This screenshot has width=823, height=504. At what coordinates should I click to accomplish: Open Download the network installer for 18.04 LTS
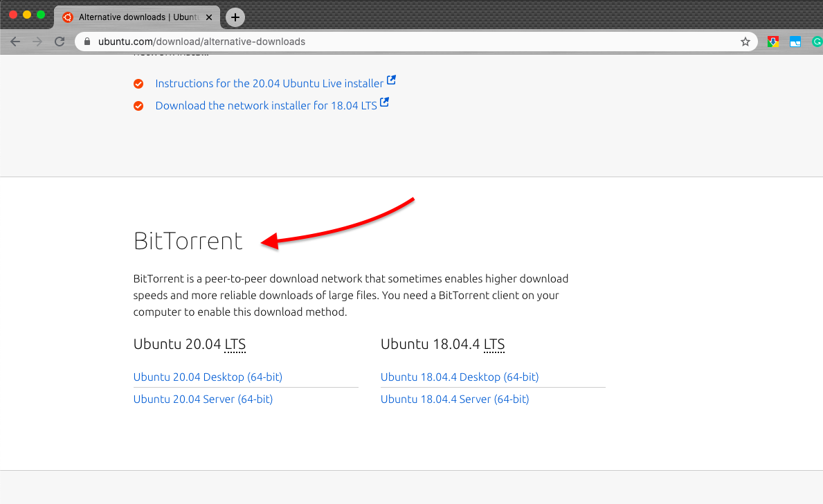pyautogui.click(x=266, y=105)
